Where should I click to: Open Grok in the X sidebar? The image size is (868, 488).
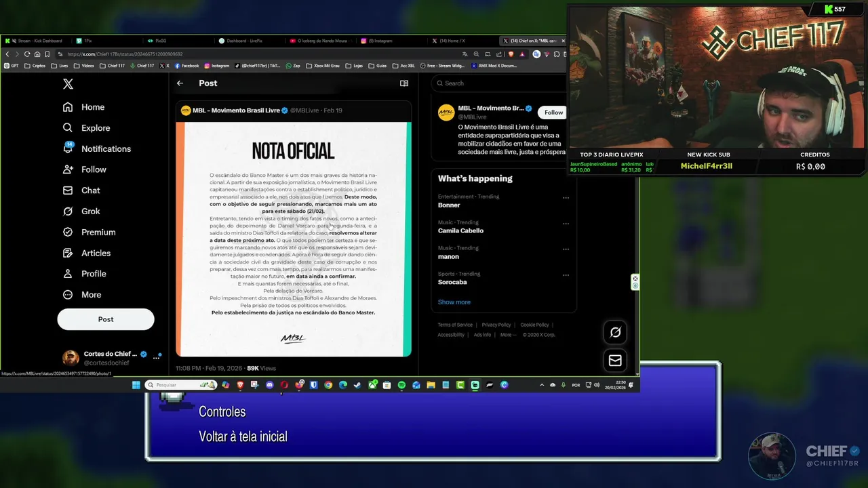pos(81,211)
